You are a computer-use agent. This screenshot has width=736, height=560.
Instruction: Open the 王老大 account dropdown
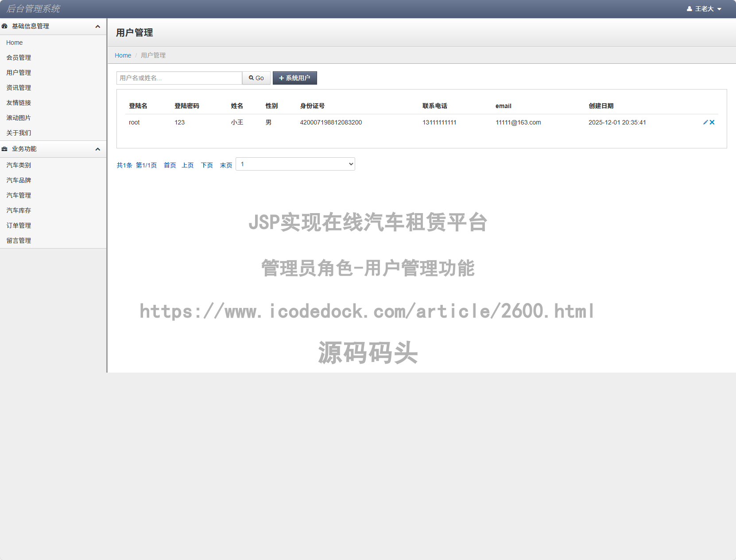pos(706,8)
